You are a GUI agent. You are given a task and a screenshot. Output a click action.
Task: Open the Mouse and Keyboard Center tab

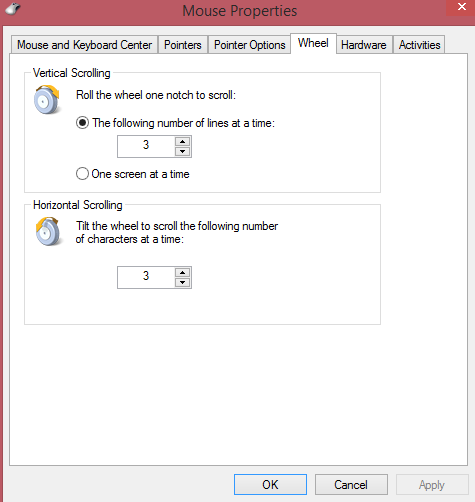point(84,45)
